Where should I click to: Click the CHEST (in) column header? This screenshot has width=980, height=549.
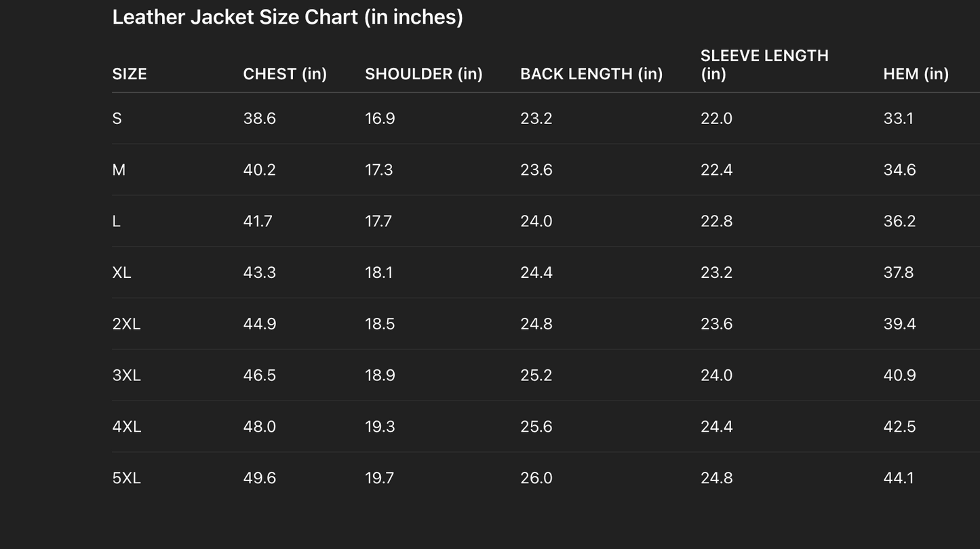coord(285,74)
